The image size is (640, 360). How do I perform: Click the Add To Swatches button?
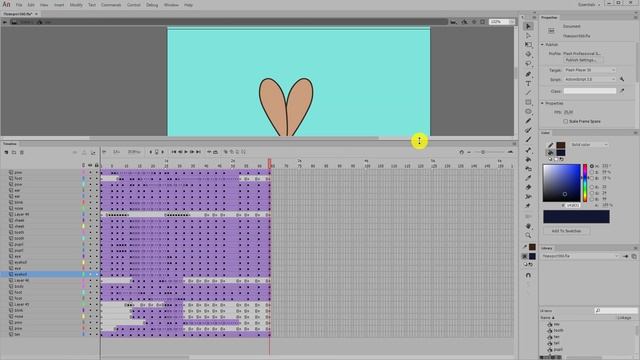click(566, 231)
